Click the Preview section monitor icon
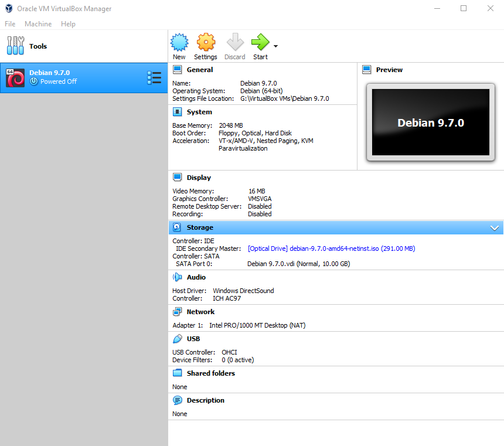 367,70
